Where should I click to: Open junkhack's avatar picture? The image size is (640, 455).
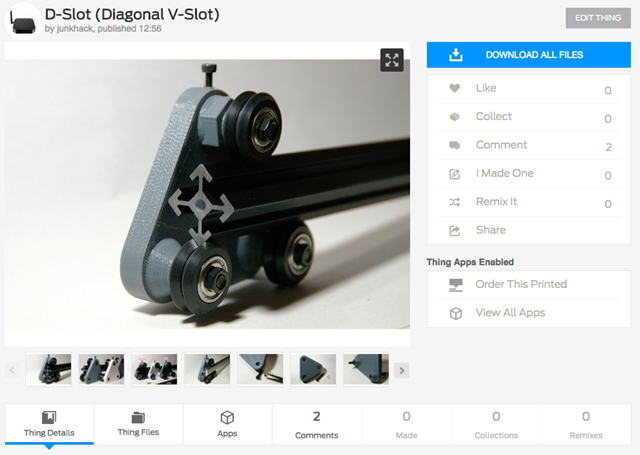click(23, 21)
